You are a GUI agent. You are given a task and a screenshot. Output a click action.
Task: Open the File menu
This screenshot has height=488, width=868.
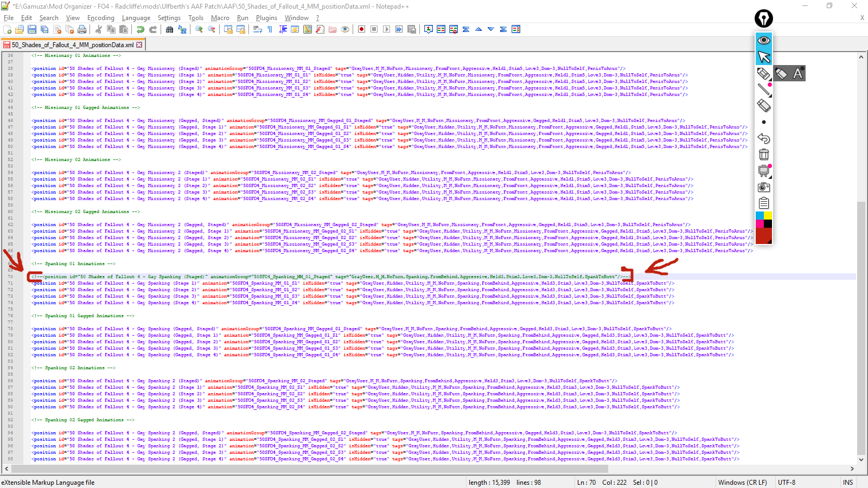(x=9, y=18)
